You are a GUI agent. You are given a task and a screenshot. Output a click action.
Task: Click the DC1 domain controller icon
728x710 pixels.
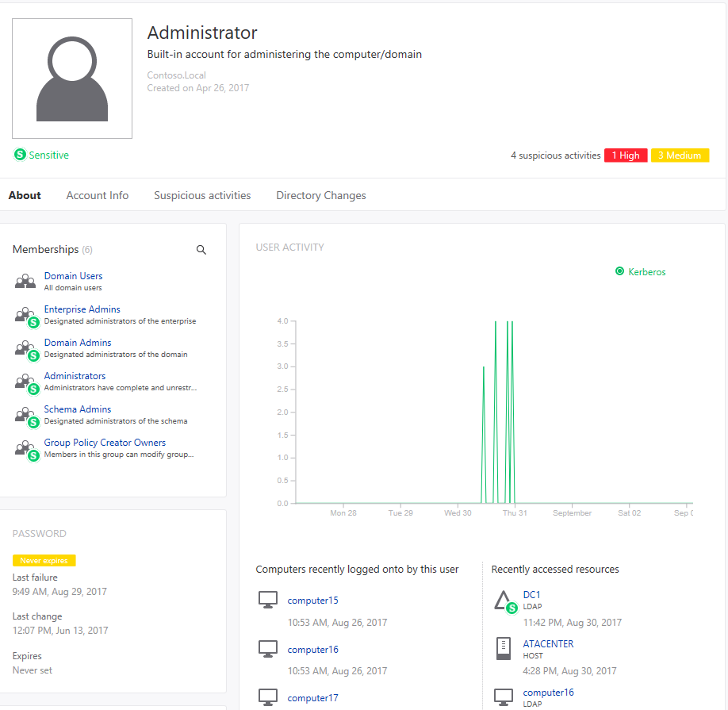coord(505,601)
